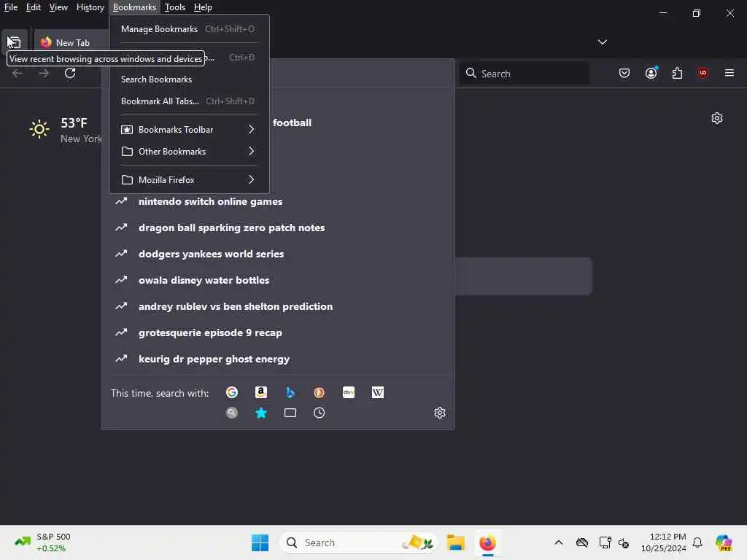Click the gray magnifier search engine icon
747x560 pixels.
click(x=232, y=413)
